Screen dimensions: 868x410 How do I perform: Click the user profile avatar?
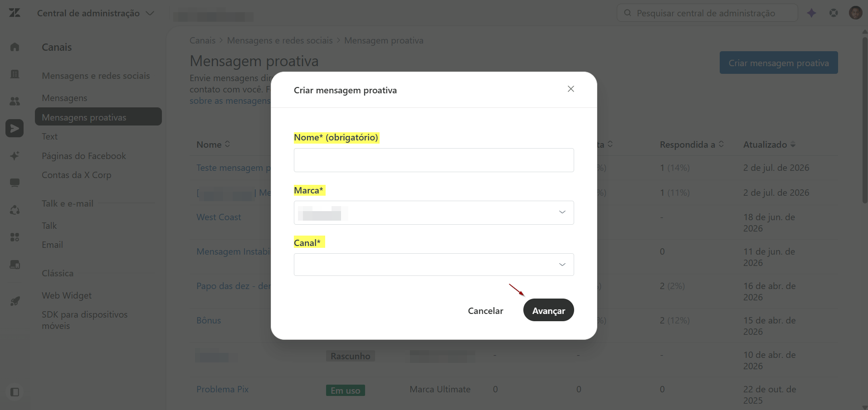pyautogui.click(x=855, y=13)
